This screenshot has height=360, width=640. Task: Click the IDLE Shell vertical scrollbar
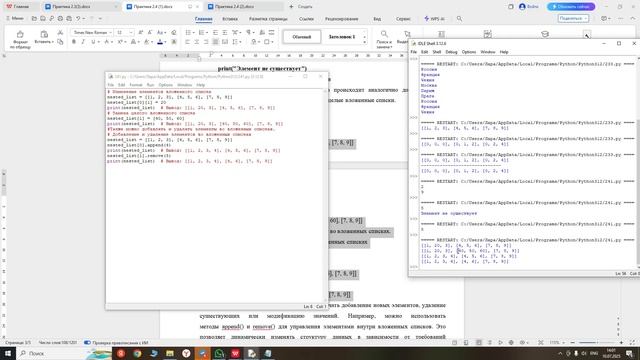[637, 163]
